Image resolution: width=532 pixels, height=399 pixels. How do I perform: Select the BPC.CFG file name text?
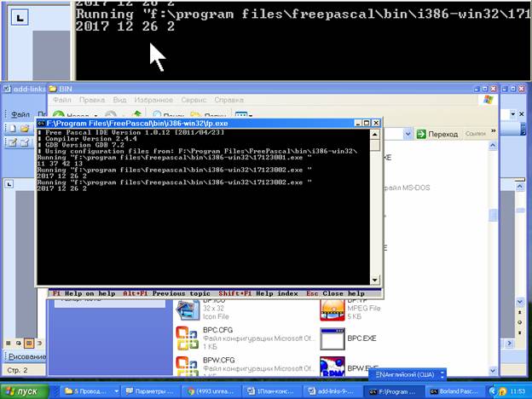[217, 330]
